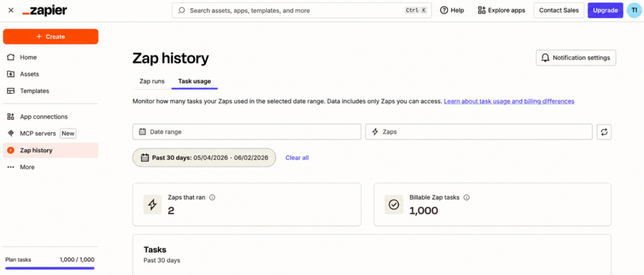Open App connections in sidebar
This screenshot has height=275, width=644.
click(50, 117)
